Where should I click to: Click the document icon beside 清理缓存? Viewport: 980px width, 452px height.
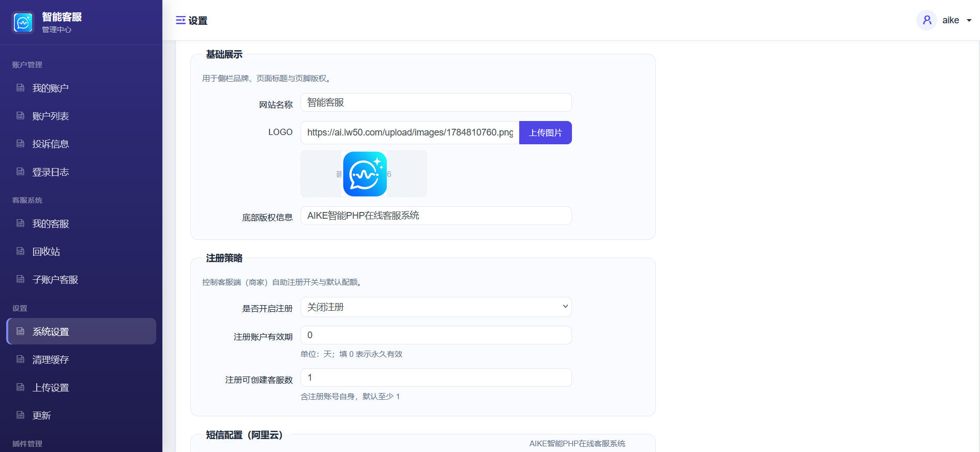(x=21, y=359)
